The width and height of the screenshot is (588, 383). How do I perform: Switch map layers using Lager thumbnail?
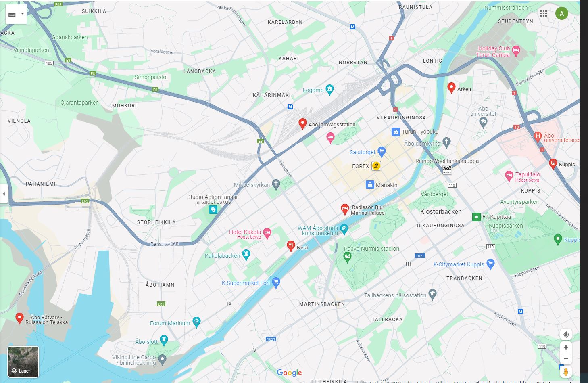[x=23, y=362]
